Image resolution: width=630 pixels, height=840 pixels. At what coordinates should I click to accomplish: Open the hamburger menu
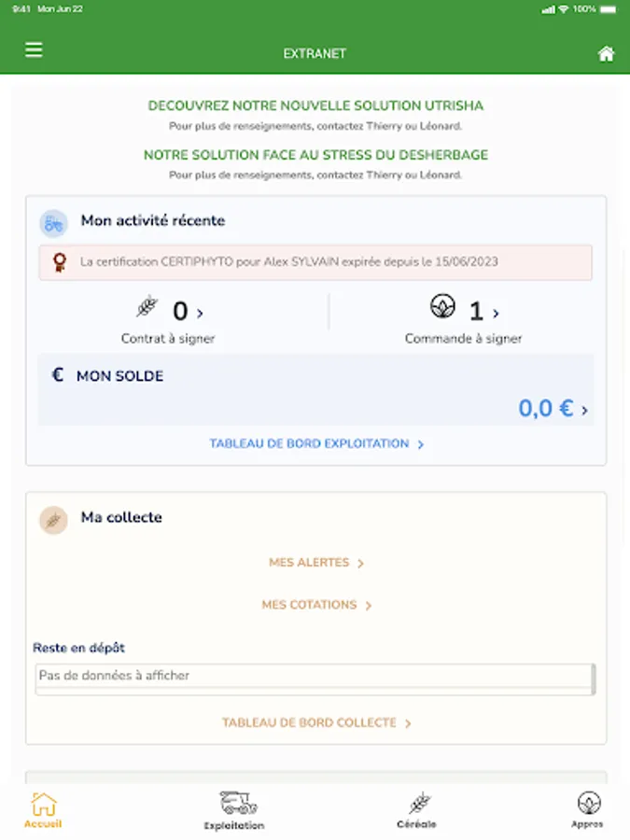[x=34, y=49]
